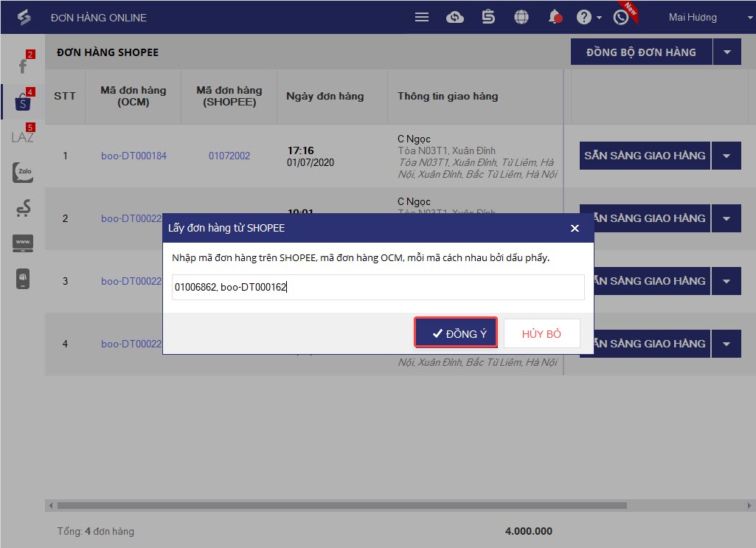Click SẴN SÀNG GIAO HÀNG for order 4
The width and height of the screenshot is (756, 548).
652,344
